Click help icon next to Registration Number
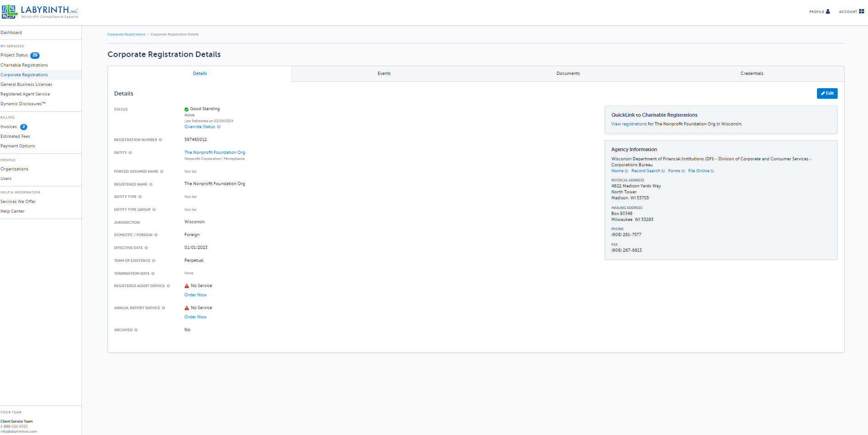 (160, 140)
